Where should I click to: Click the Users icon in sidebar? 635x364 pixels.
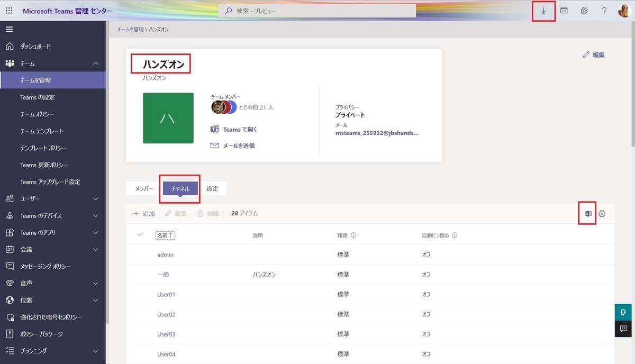(x=10, y=199)
